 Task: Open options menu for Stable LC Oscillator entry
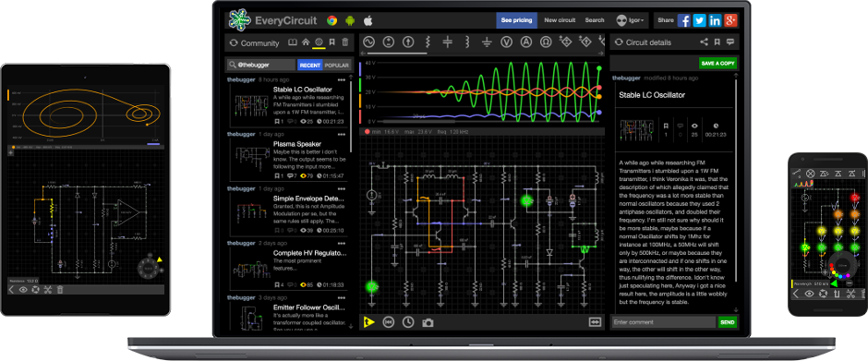(341, 79)
